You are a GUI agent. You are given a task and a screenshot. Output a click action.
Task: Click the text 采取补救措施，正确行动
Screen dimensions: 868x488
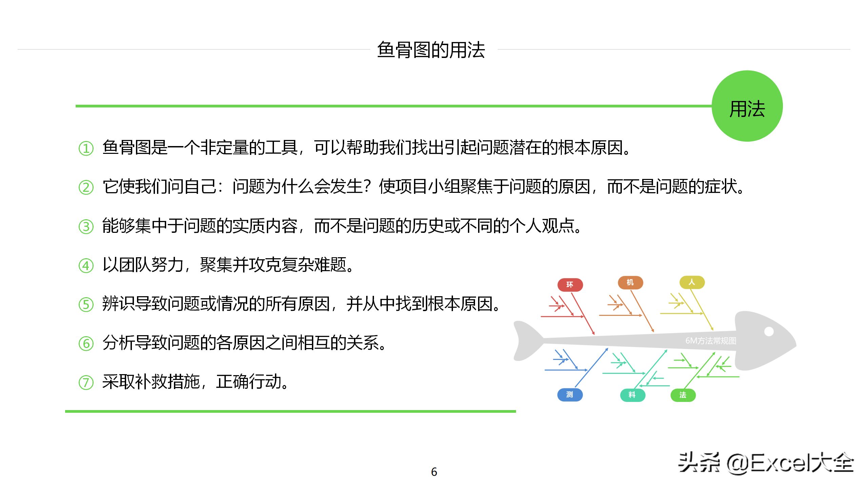click(x=195, y=382)
